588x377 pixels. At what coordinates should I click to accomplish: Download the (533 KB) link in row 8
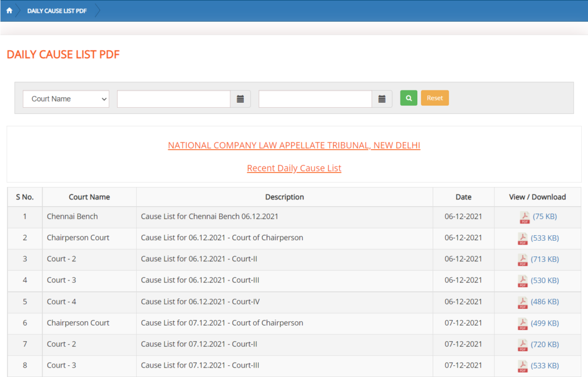pyautogui.click(x=545, y=365)
